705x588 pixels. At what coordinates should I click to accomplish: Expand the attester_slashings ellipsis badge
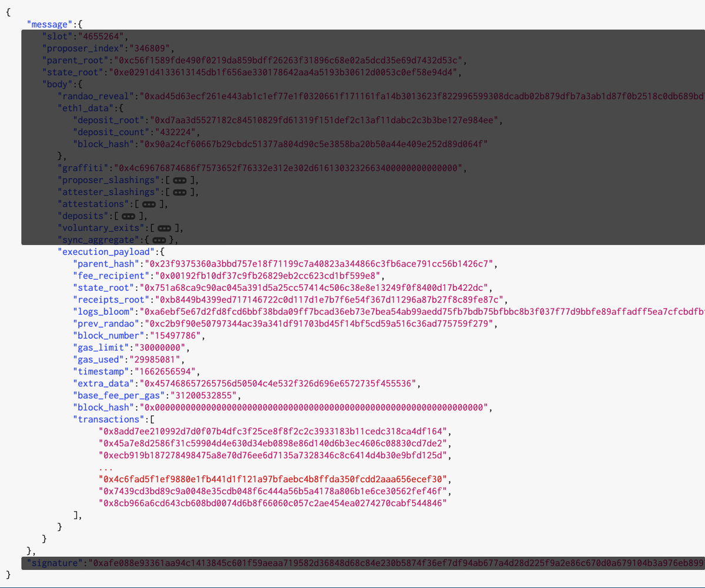[180, 192]
